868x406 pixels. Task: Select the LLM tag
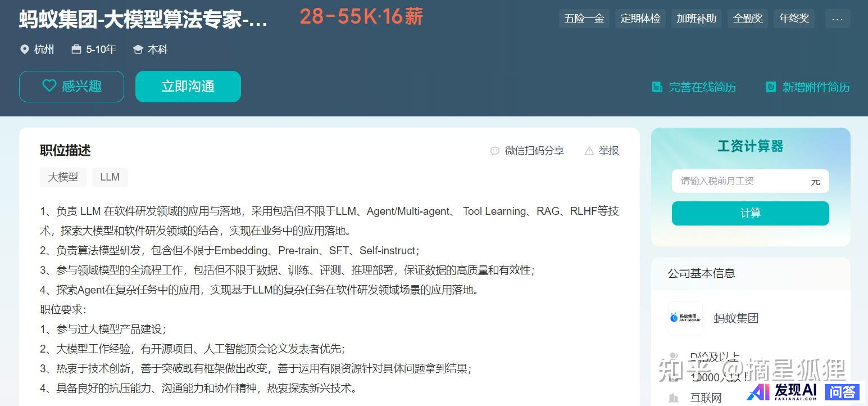click(110, 177)
